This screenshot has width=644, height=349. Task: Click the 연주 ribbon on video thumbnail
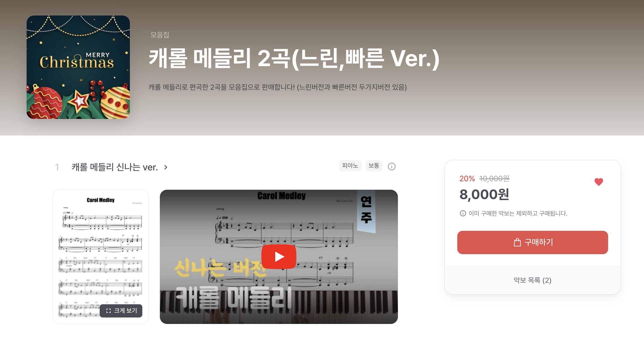tap(366, 211)
